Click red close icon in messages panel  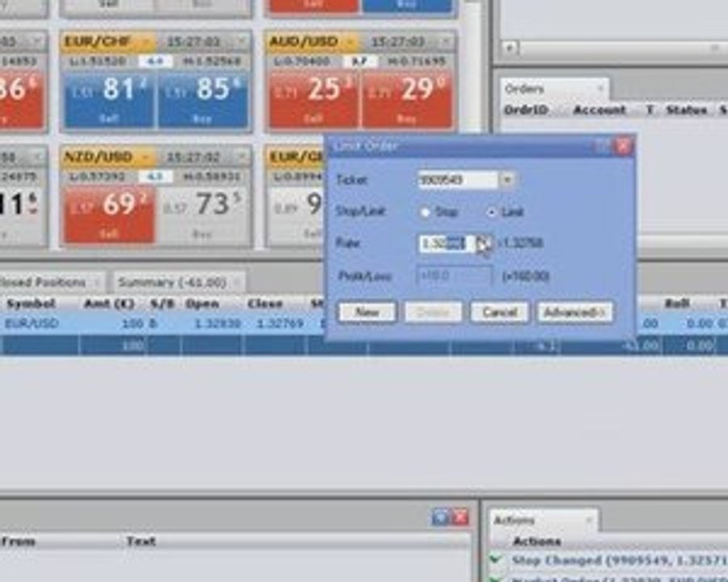460,517
